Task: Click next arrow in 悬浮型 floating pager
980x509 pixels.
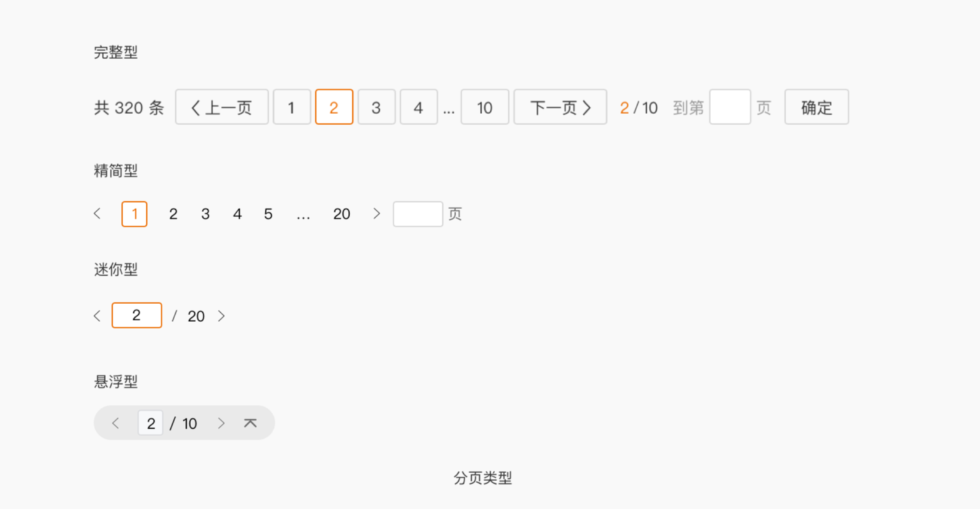Action: click(x=221, y=423)
